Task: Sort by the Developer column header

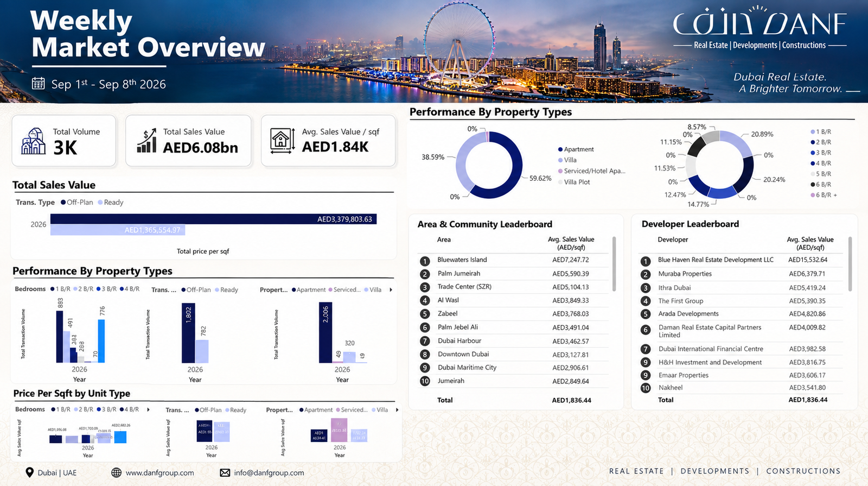Action: 673,239
